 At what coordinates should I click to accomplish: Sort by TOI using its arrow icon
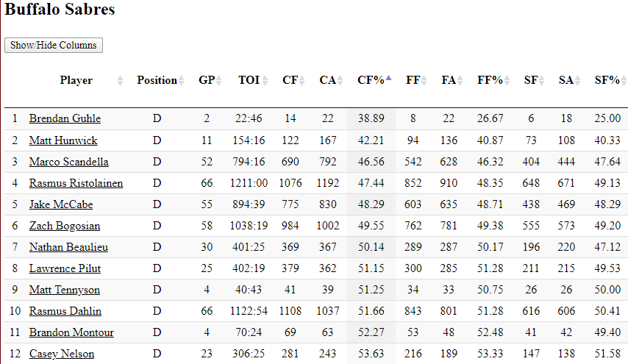point(265,80)
